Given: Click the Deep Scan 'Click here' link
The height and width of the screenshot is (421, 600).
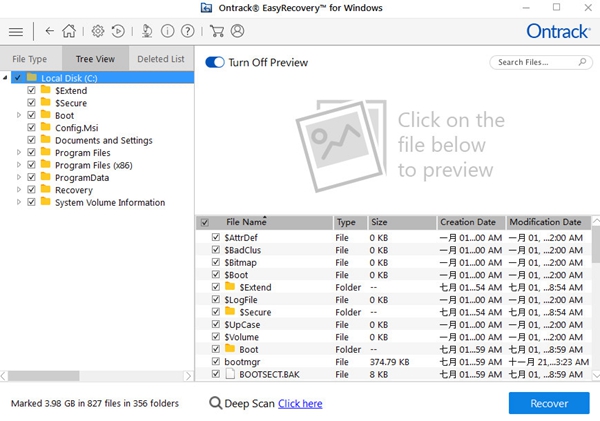Looking at the screenshot, I should click(300, 403).
